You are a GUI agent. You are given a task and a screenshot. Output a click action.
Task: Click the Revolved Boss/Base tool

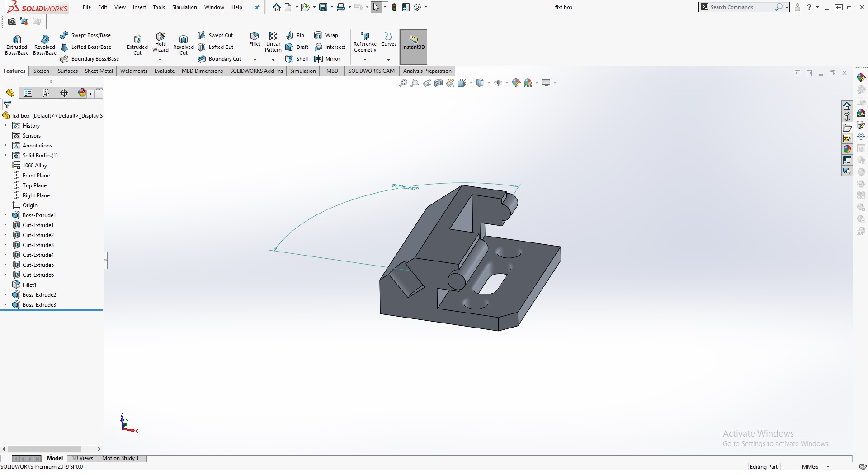[44, 44]
